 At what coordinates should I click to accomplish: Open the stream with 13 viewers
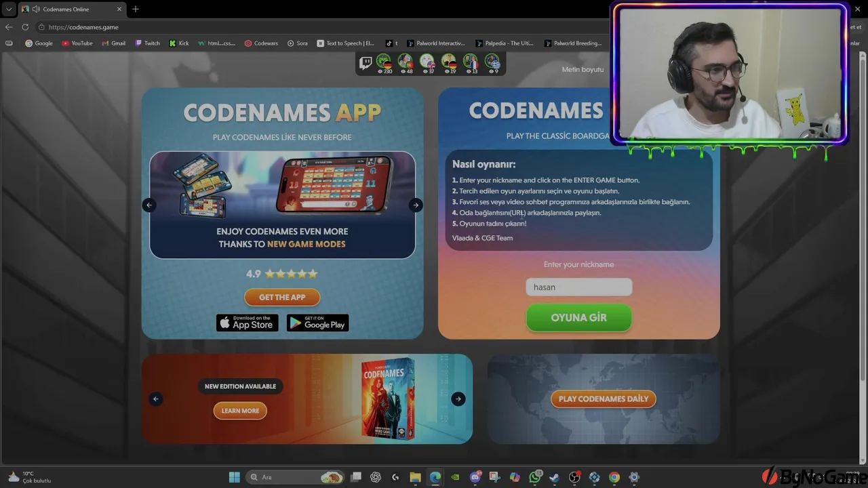click(471, 64)
